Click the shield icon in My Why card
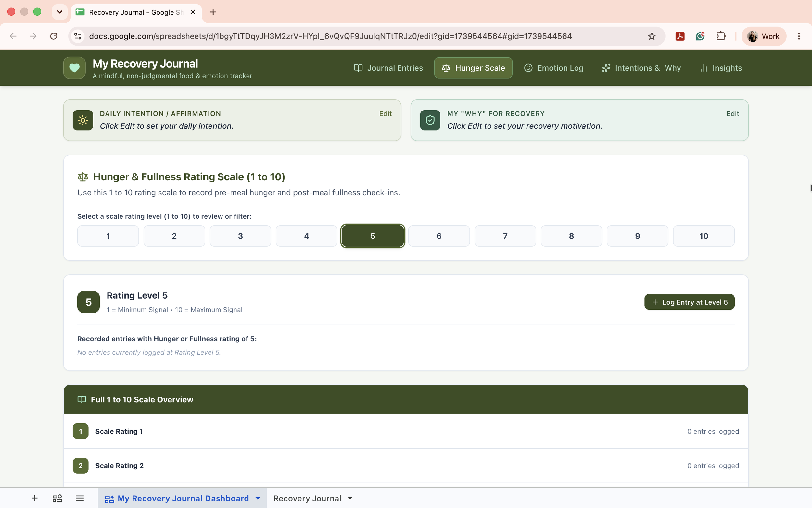 click(x=430, y=120)
